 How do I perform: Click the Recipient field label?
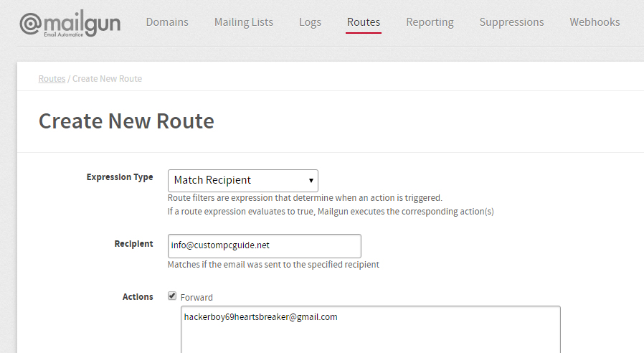(x=133, y=244)
